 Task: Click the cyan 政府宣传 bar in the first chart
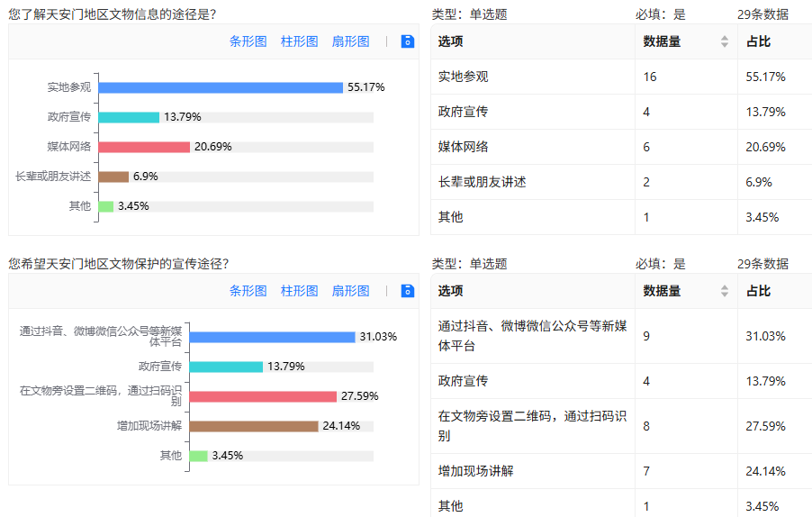129,117
